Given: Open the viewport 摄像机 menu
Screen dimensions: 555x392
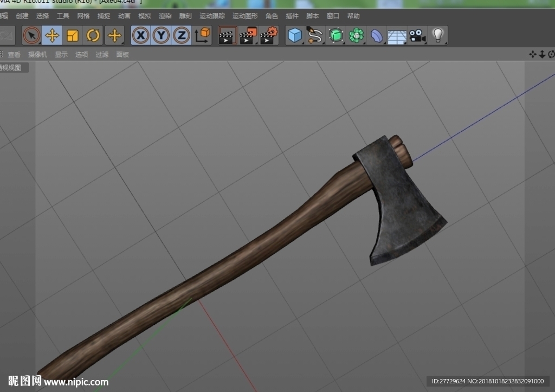Looking at the screenshot, I should (x=37, y=55).
